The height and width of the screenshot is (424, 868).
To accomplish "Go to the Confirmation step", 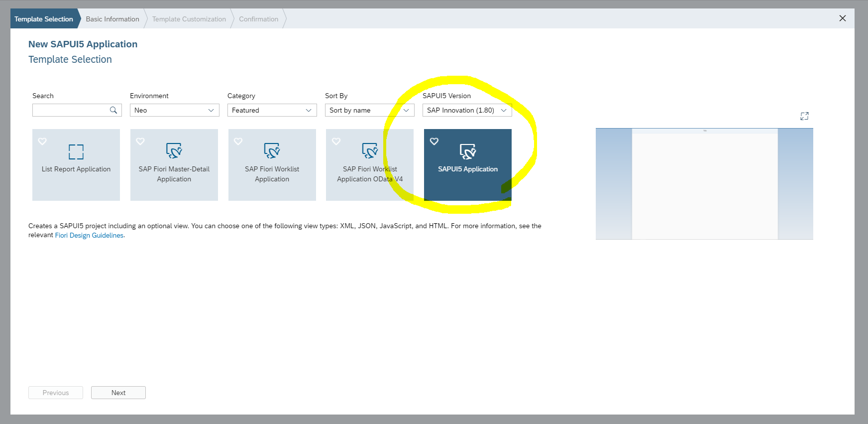I will pyautogui.click(x=259, y=19).
